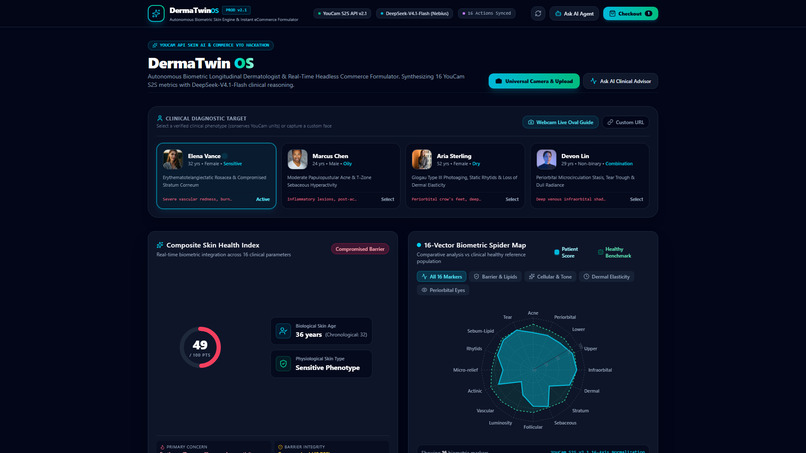Click the Sensitive tag on Elena Vance

pos(232,164)
